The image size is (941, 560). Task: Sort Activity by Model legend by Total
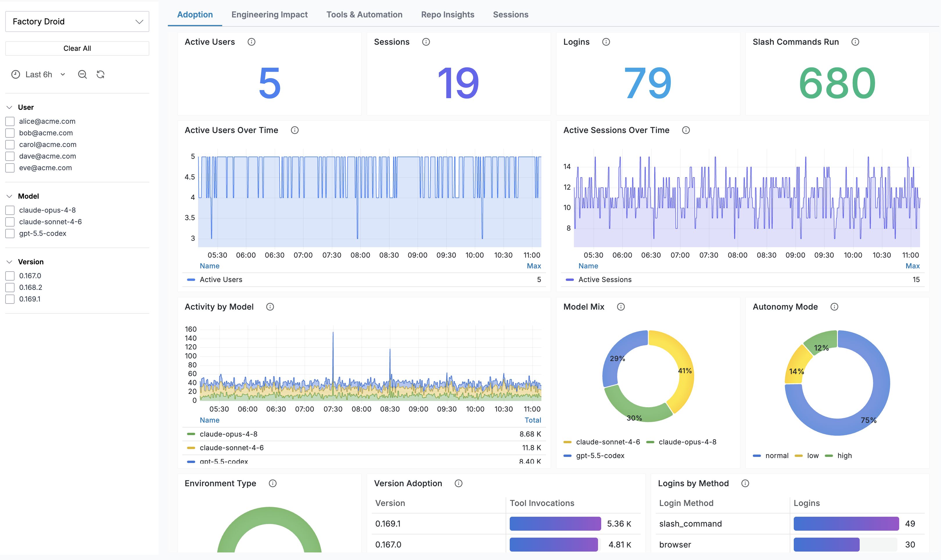pyautogui.click(x=533, y=420)
